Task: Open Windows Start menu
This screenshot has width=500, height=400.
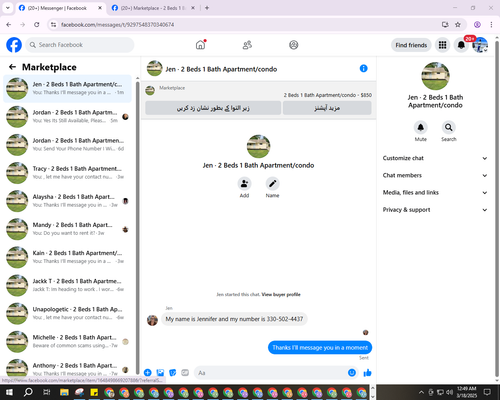Action: [x=9, y=392]
